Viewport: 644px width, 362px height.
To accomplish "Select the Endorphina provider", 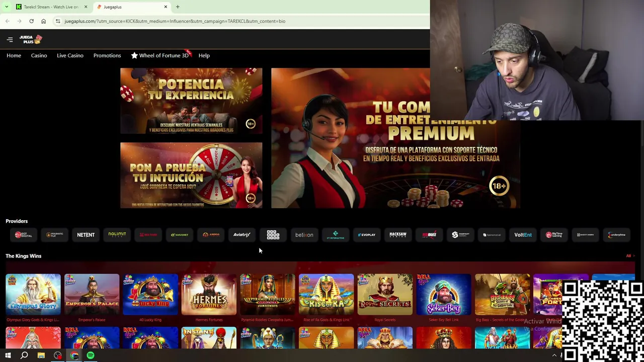I will pyautogui.click(x=617, y=235).
